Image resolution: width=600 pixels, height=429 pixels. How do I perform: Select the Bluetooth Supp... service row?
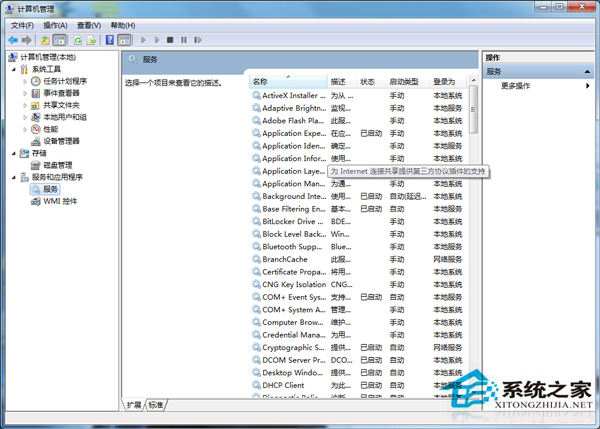point(359,246)
